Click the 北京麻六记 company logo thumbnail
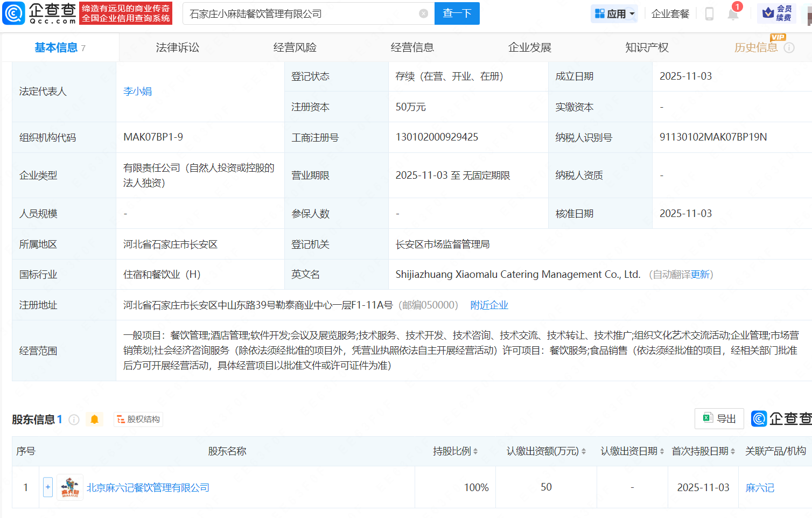Image resolution: width=812 pixels, height=518 pixels. coord(70,487)
